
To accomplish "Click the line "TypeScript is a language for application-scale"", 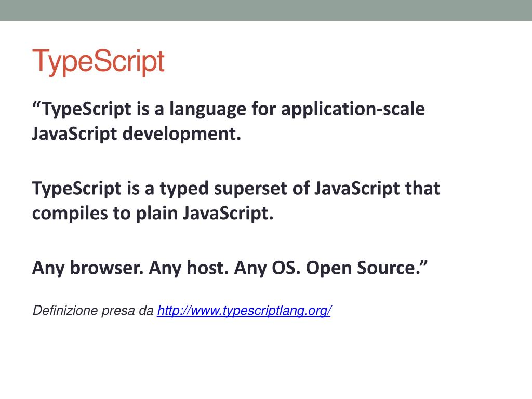I will [x=229, y=109].
